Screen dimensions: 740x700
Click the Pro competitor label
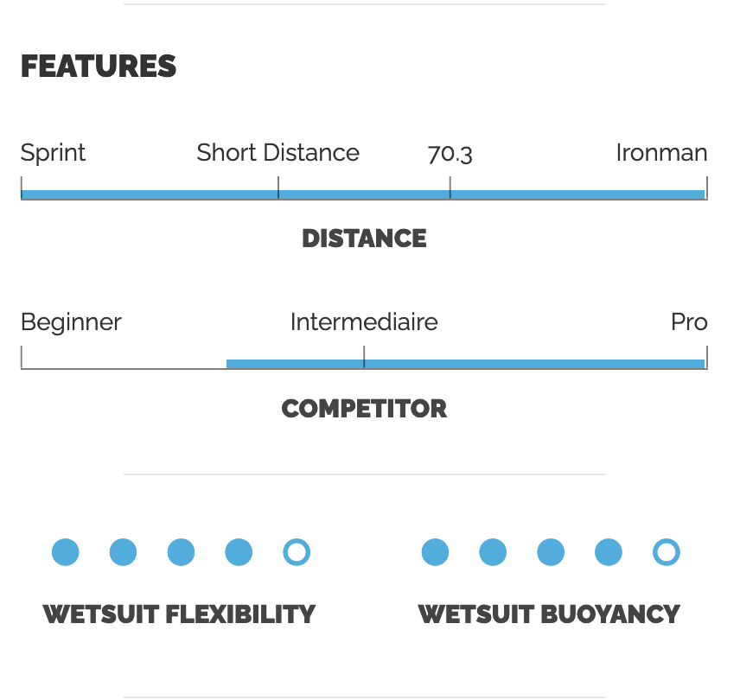(689, 322)
